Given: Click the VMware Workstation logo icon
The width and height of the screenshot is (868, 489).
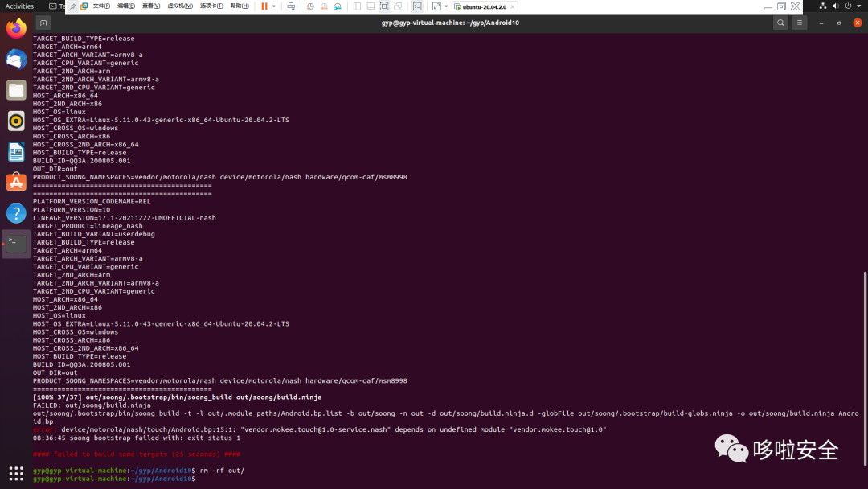Looking at the screenshot, I should click(84, 6).
